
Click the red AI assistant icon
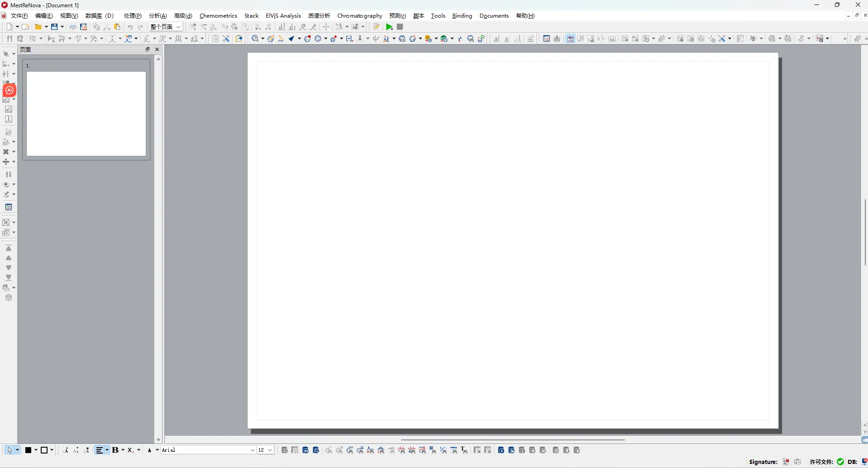click(x=10, y=90)
